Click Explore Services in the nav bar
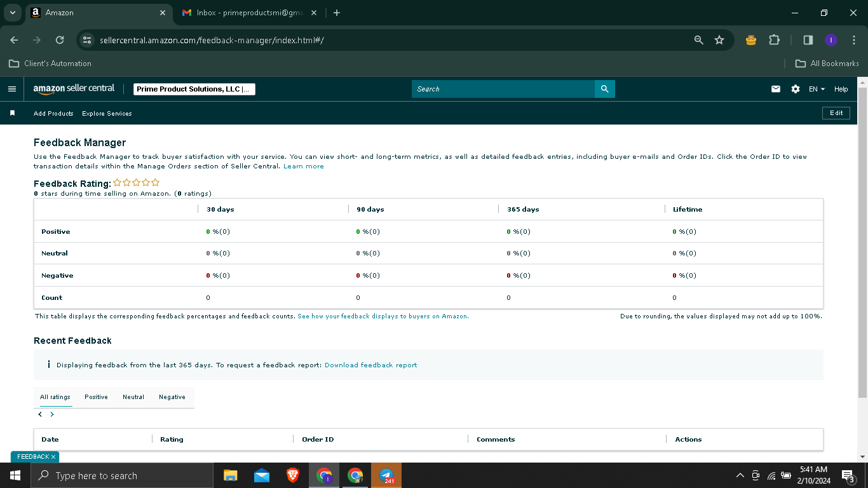Image resolution: width=868 pixels, height=488 pixels. (x=107, y=113)
